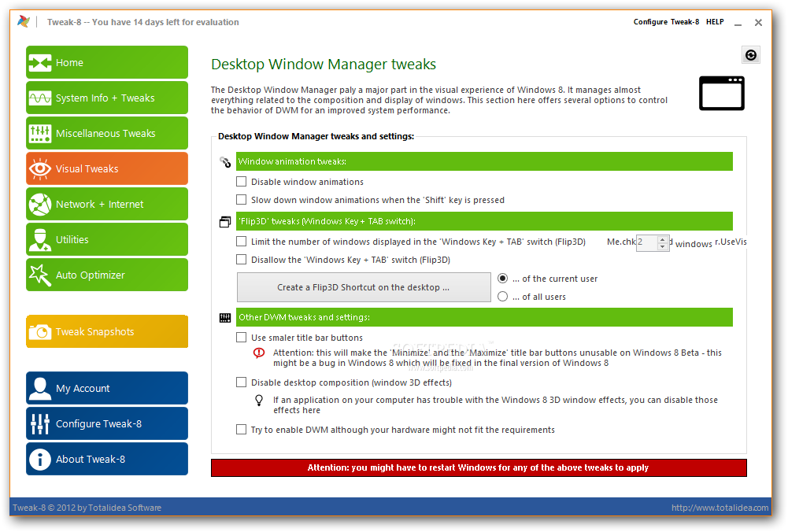788x532 pixels.
Task: Click the Other DWM tweaks and settings header
Action: pos(484,317)
